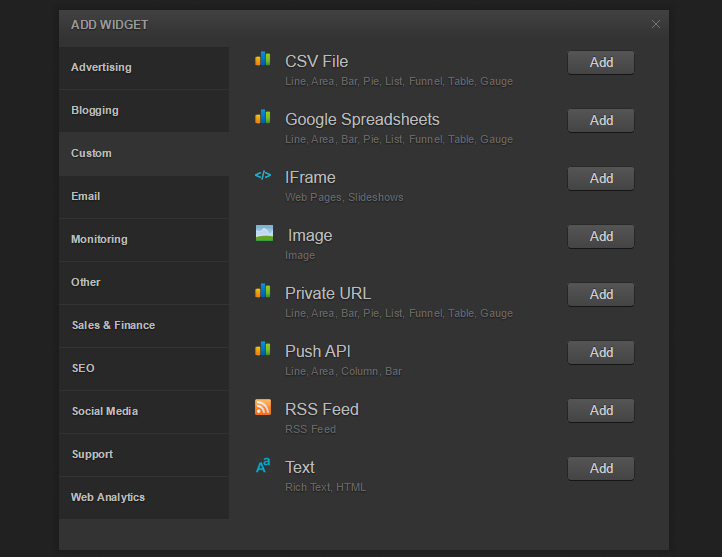Open the Support category
Image resolution: width=722 pixels, height=557 pixels.
point(144,455)
